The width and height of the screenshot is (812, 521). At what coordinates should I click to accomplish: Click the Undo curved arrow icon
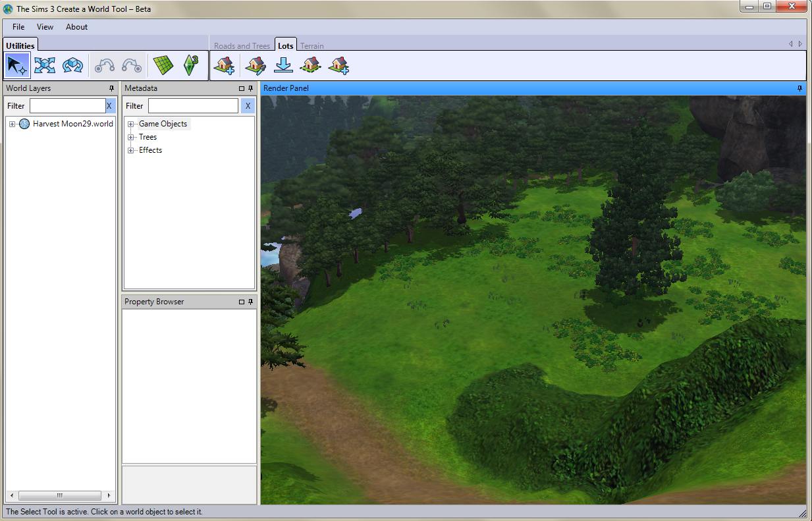[105, 65]
